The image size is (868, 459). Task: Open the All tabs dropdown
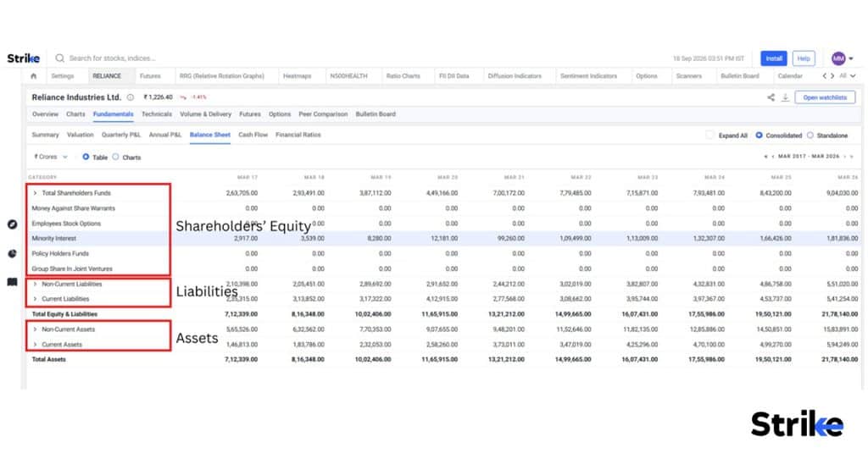click(x=848, y=75)
